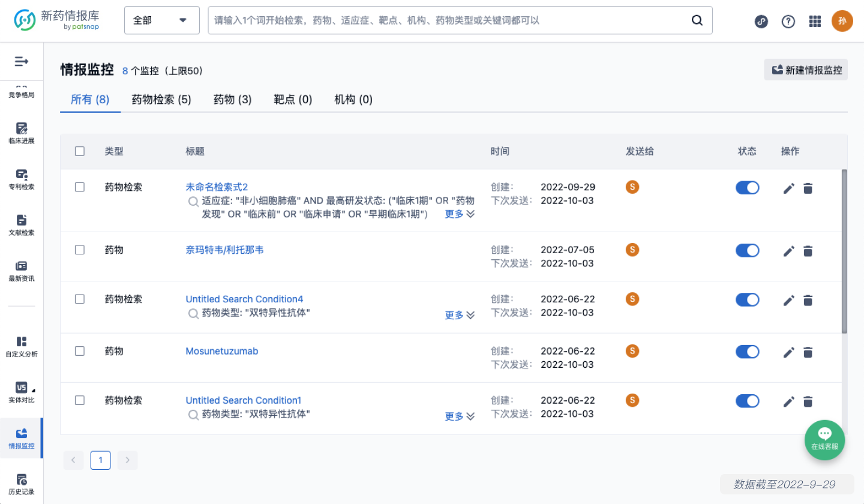Check the 奈玛特韦/利托那韦 row checkbox
Screen dimensions: 864x504
80,250
